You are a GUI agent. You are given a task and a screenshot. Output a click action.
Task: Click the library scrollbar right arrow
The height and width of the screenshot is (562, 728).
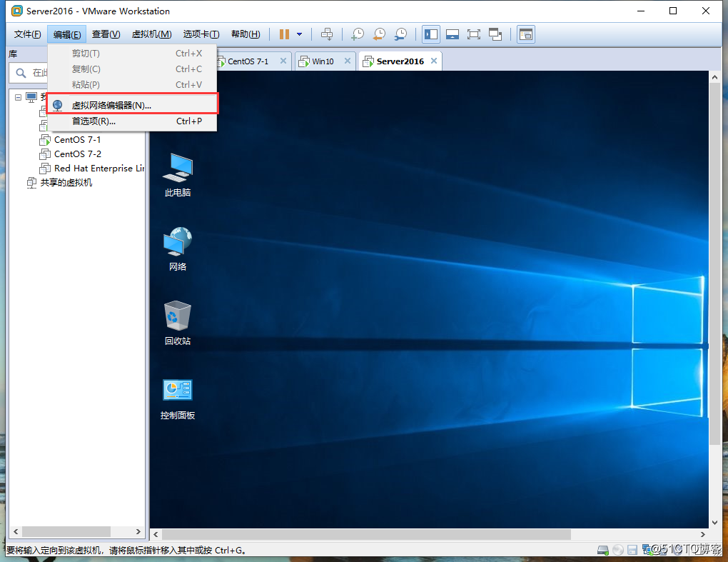[138, 532]
